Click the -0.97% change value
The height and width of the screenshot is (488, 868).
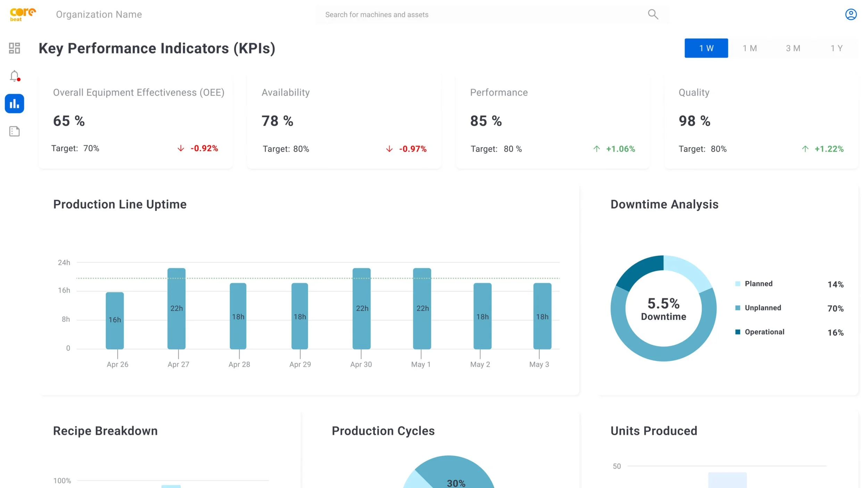(x=413, y=149)
